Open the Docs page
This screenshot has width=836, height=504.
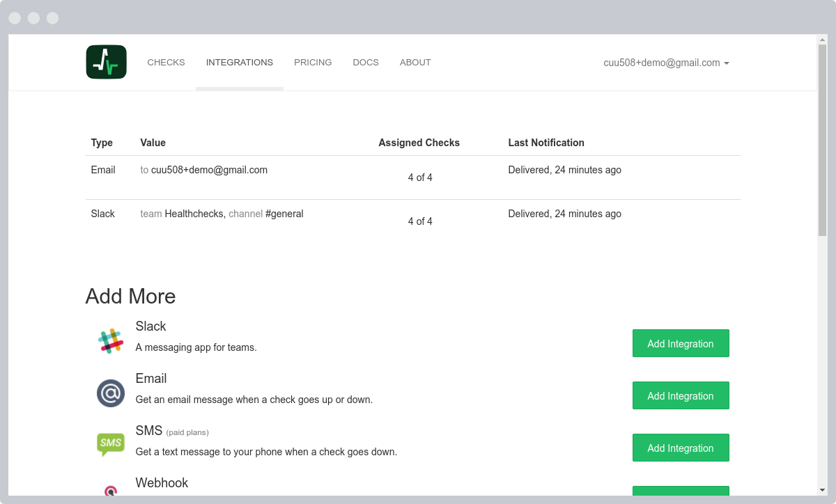pyautogui.click(x=366, y=63)
